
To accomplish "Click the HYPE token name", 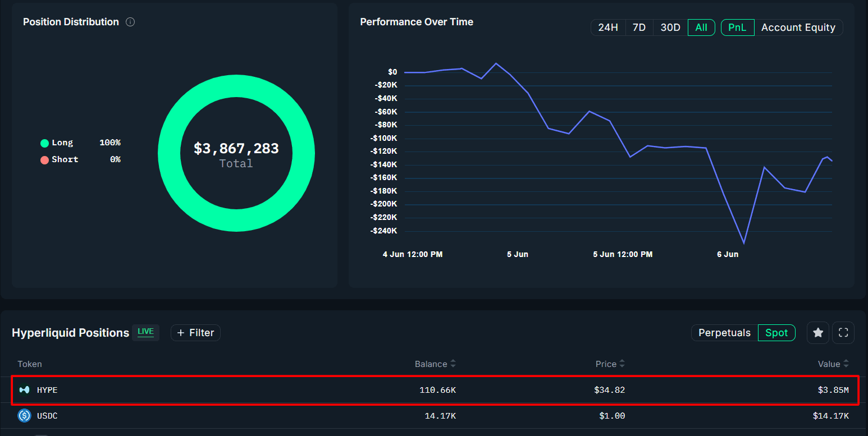I will pyautogui.click(x=47, y=390).
